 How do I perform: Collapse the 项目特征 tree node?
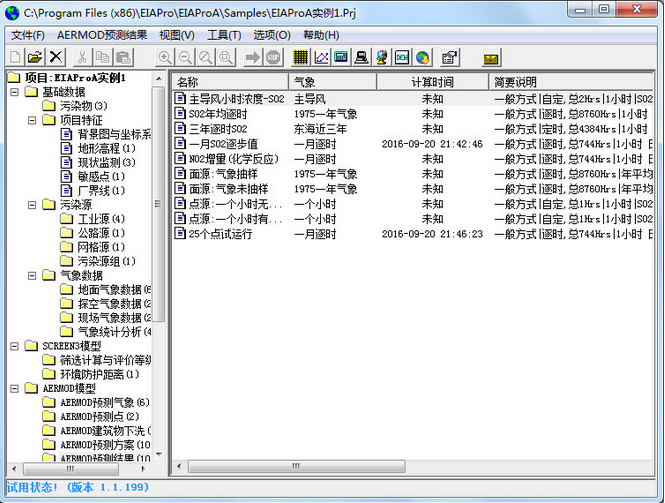32,120
